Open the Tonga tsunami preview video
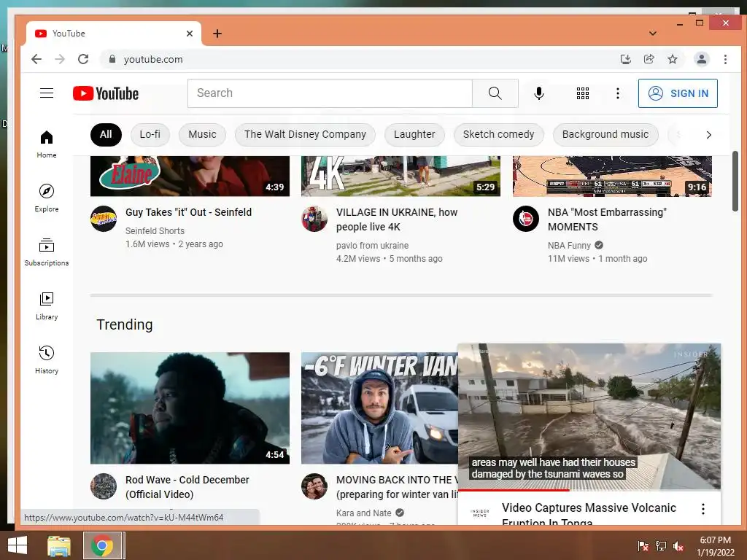Viewport: 747px width, 560px height. tap(589, 416)
